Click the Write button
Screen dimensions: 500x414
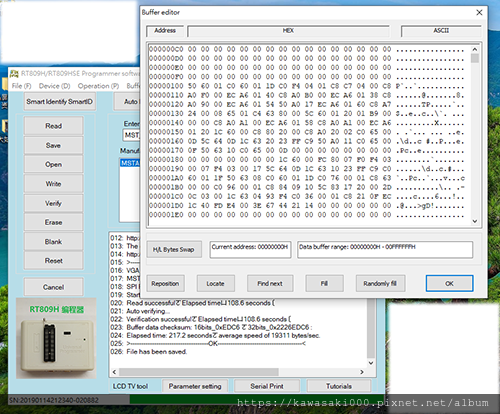tap(53, 184)
